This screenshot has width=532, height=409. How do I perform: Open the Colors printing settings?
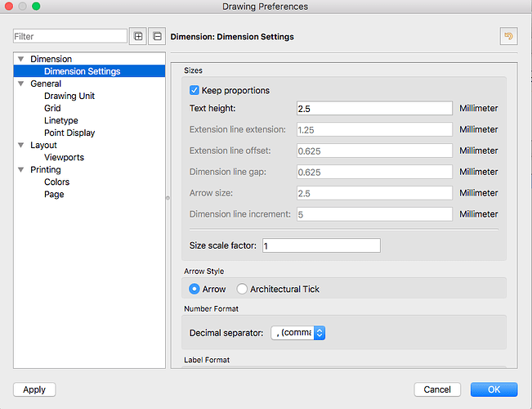pyautogui.click(x=56, y=182)
